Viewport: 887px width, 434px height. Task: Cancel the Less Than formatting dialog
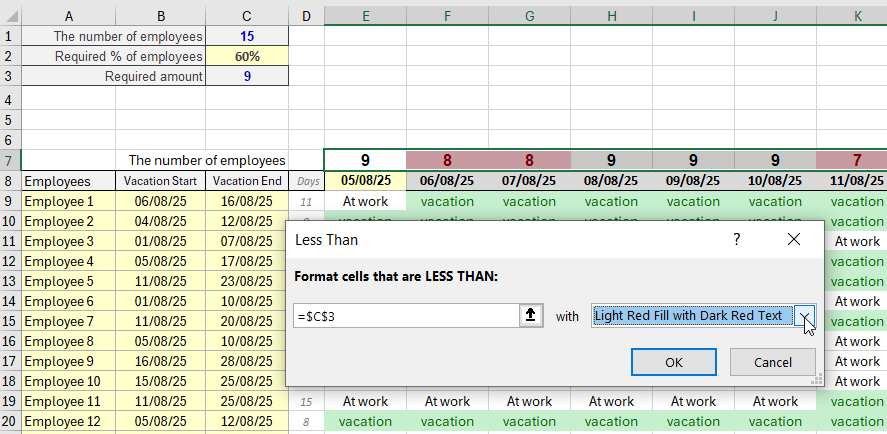[772, 362]
